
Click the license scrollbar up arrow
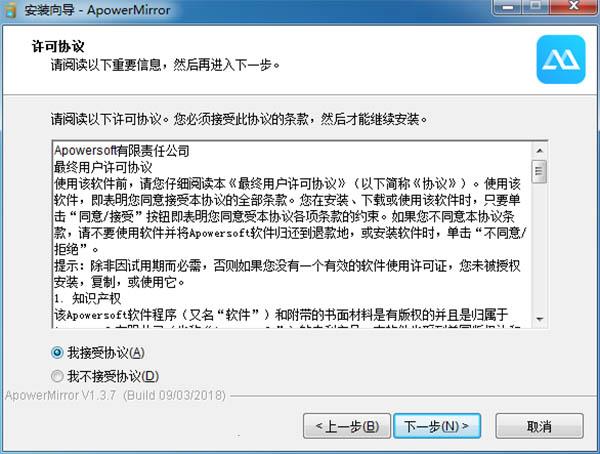(x=540, y=150)
